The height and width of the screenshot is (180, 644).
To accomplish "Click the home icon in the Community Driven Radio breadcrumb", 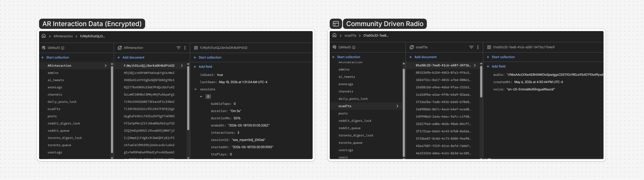I will click(x=334, y=35).
